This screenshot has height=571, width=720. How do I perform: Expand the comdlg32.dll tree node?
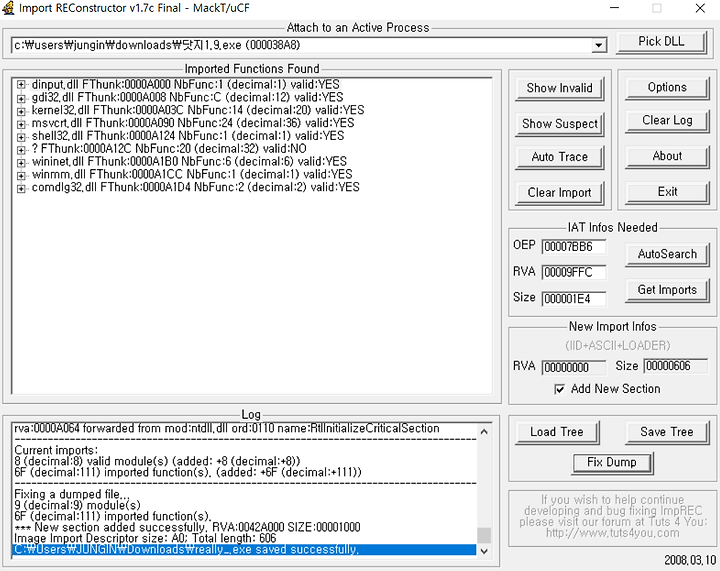click(x=21, y=188)
